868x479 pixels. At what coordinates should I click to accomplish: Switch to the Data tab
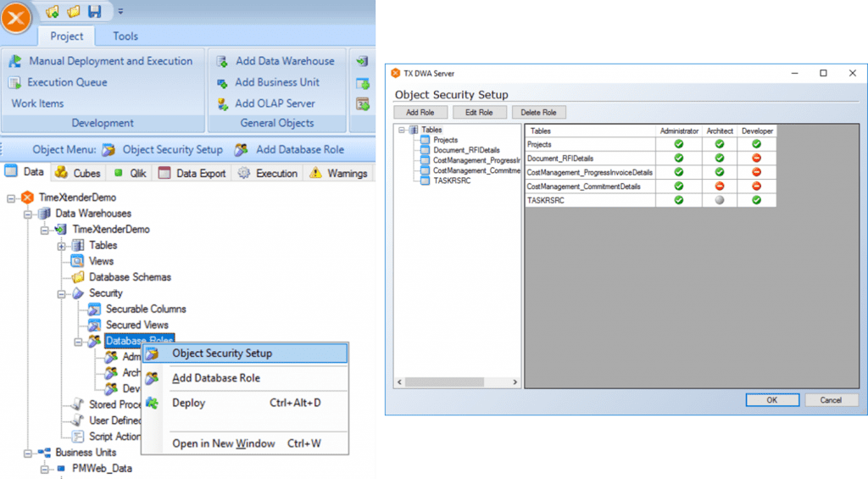coord(25,172)
